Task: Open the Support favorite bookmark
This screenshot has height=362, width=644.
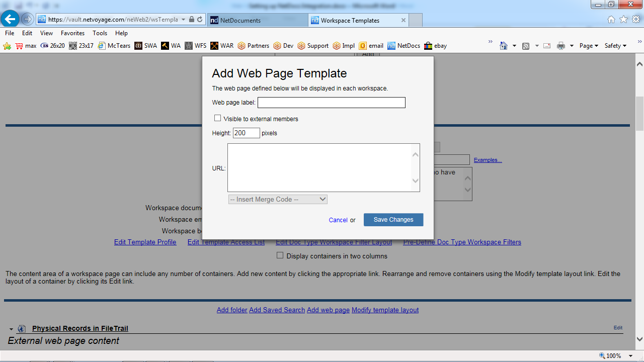Action: click(313, 46)
